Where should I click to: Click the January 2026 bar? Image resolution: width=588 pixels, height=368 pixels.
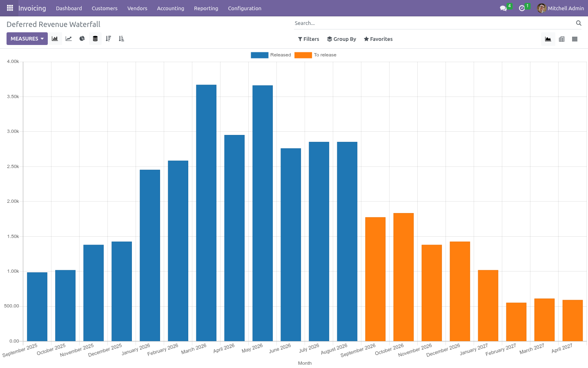[x=150, y=256]
